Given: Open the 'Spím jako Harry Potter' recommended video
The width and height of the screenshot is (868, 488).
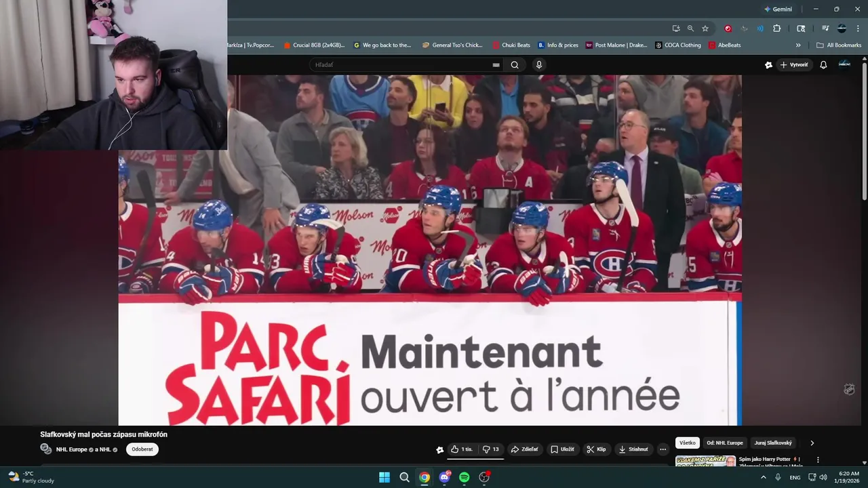Looking at the screenshot, I should (x=739, y=461).
